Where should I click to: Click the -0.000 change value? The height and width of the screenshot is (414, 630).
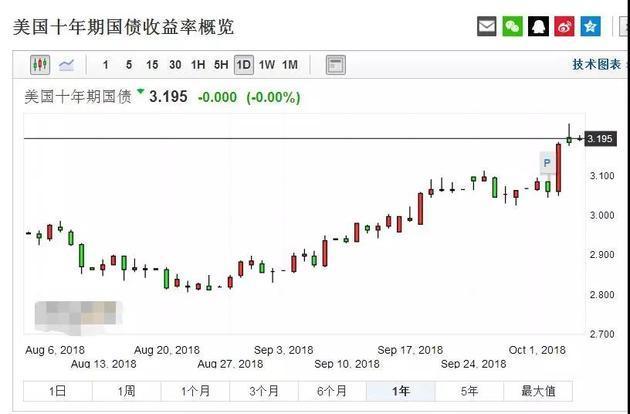click(217, 97)
